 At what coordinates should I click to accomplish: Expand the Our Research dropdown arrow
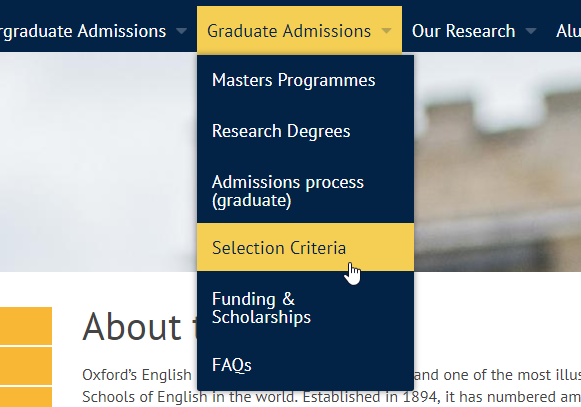(x=531, y=31)
